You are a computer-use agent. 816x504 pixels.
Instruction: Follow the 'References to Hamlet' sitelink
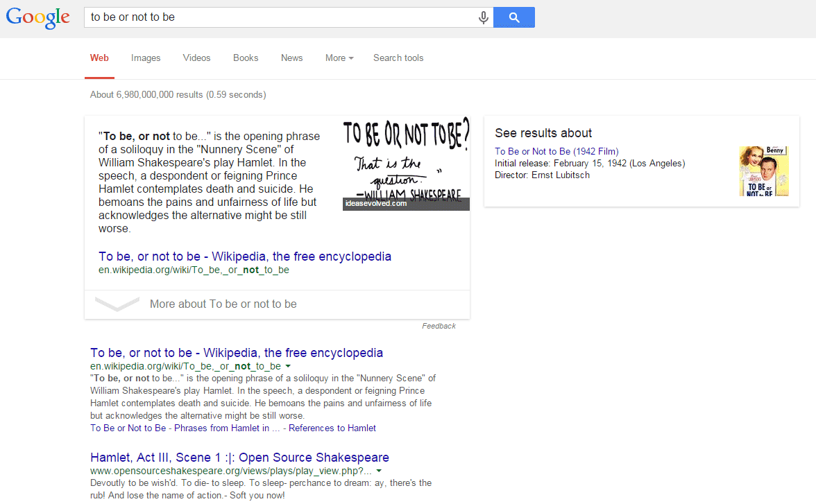332,428
